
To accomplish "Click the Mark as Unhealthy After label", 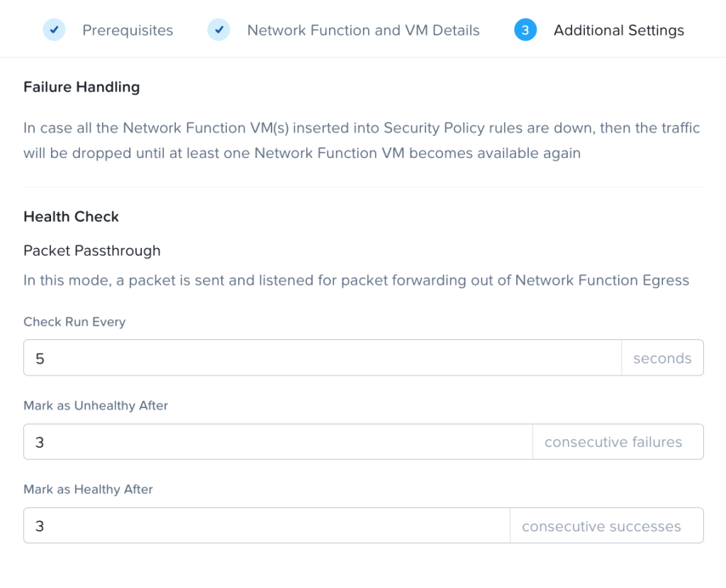I will 96,406.
